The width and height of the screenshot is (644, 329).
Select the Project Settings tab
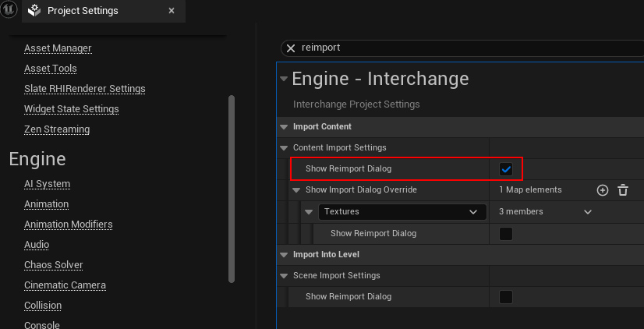click(x=104, y=11)
